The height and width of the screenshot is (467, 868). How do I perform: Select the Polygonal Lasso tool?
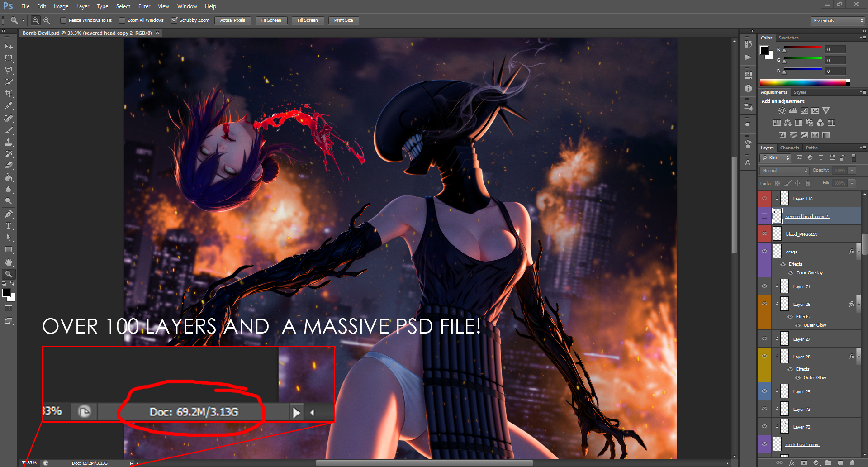pyautogui.click(x=9, y=70)
